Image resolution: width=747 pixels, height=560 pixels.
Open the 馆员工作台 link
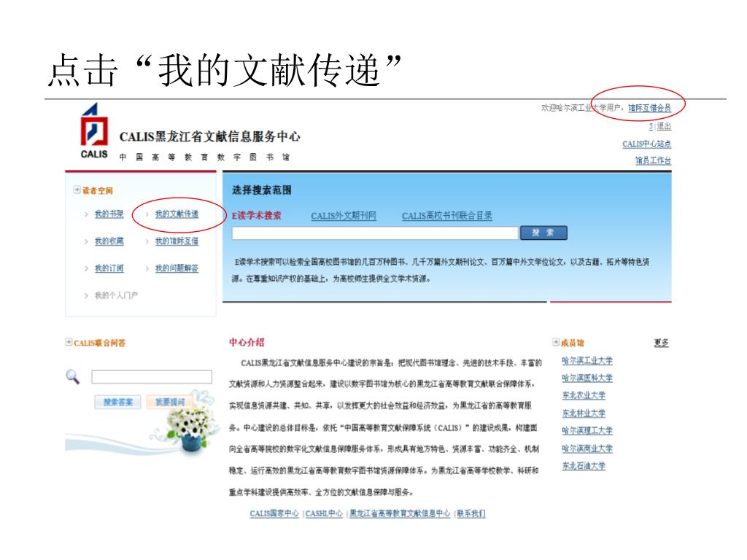pos(653,160)
